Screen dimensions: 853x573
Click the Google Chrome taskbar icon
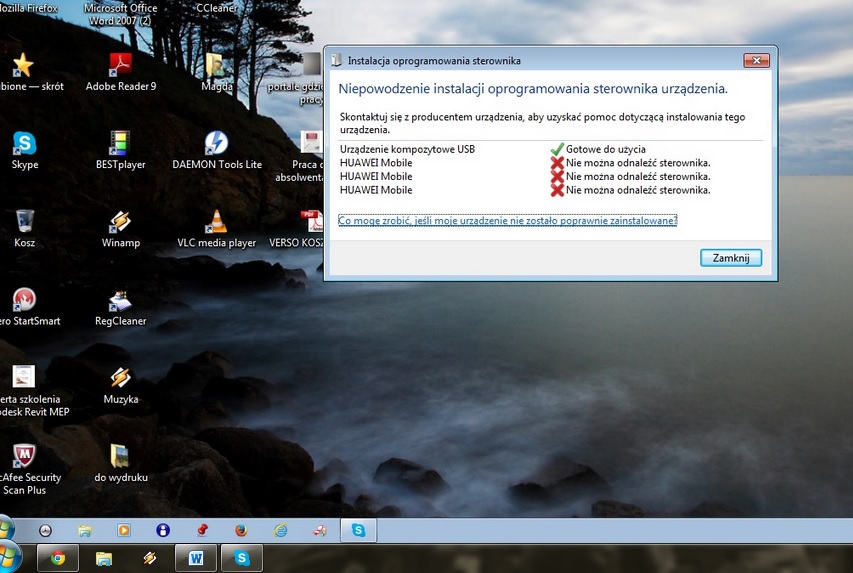coord(58,558)
